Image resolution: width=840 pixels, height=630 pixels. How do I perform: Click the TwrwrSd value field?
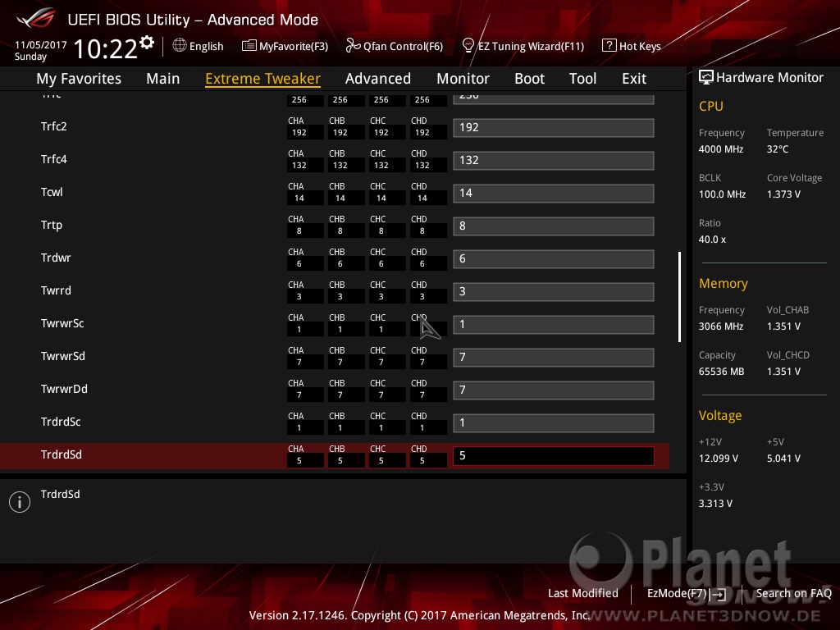click(554, 358)
